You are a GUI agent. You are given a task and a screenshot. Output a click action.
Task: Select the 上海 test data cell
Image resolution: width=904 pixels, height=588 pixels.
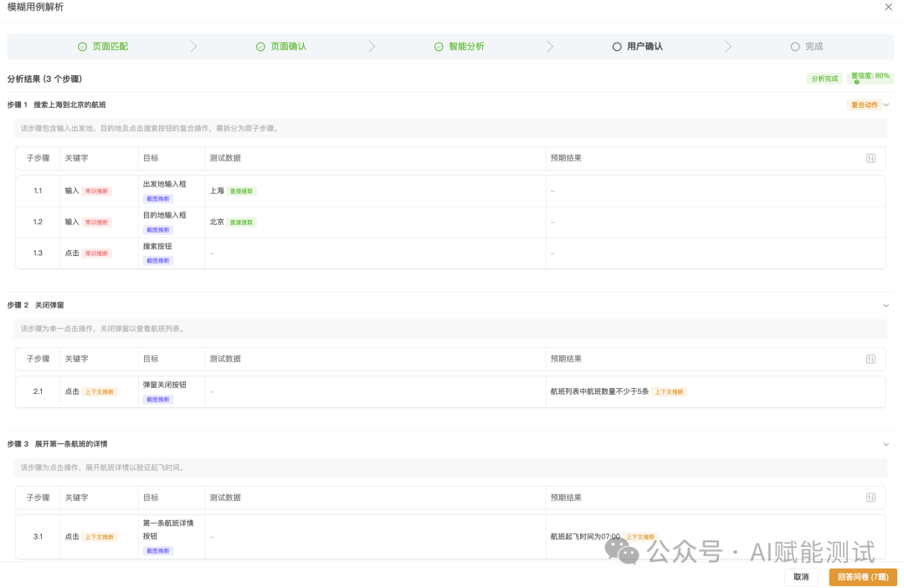217,191
